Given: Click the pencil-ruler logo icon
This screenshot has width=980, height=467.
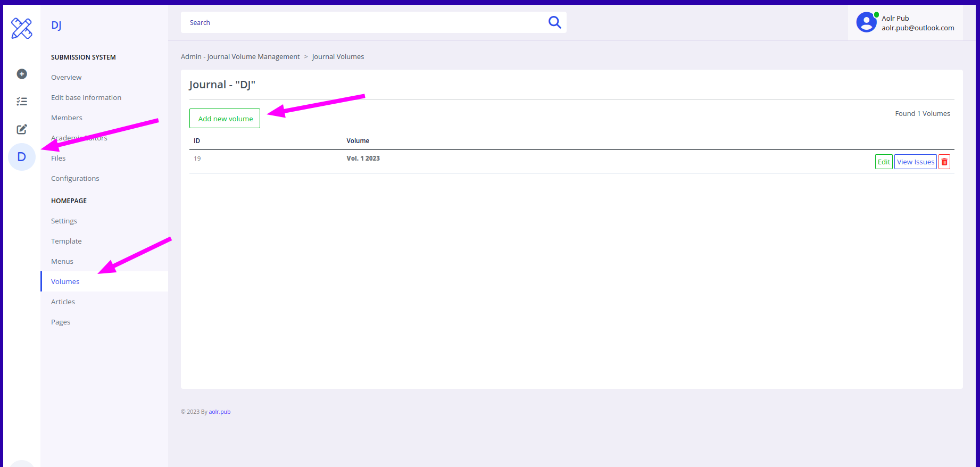Looking at the screenshot, I should tap(22, 28).
